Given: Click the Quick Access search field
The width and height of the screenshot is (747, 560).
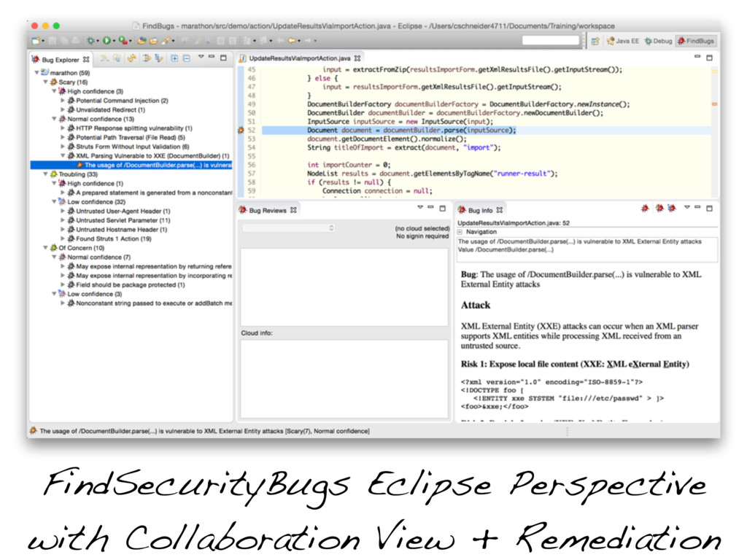Looking at the screenshot, I should (550, 41).
